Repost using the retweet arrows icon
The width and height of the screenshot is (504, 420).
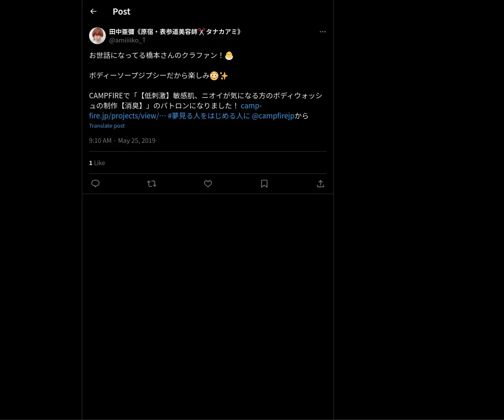pyautogui.click(x=152, y=184)
